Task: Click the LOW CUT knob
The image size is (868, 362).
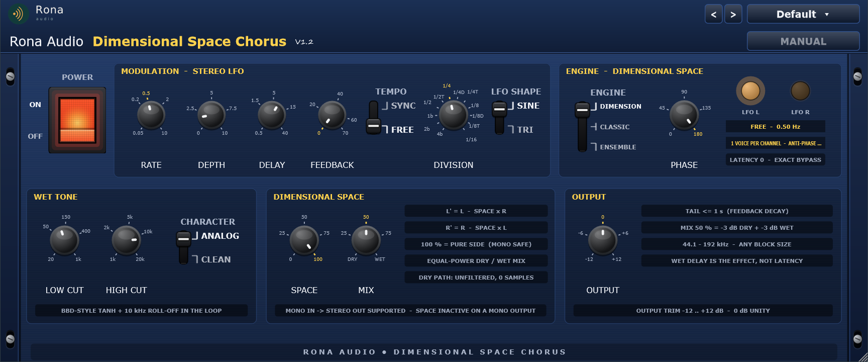Action: 64,240
